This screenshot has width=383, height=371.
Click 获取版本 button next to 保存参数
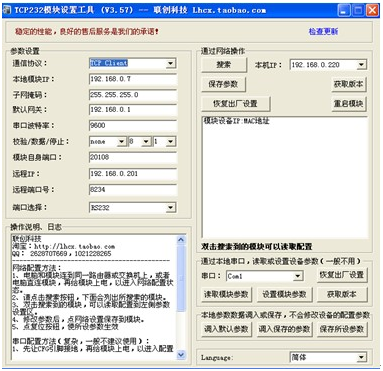349,84
